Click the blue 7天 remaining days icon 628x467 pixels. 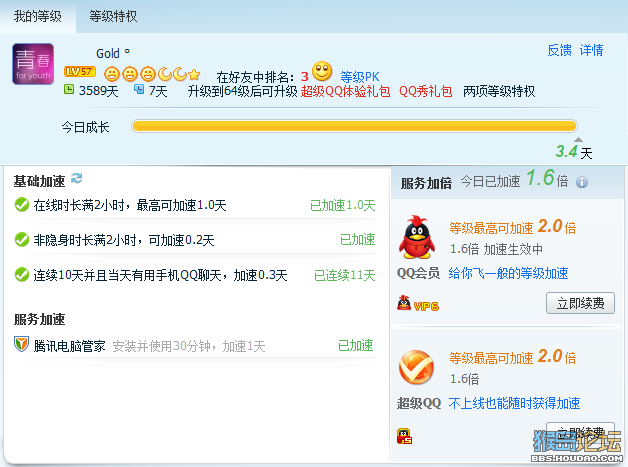[x=139, y=89]
